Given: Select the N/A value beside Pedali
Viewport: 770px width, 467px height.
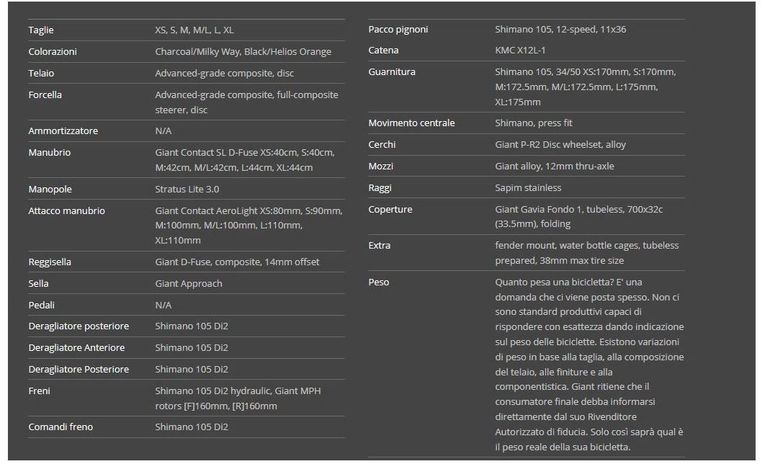Looking at the screenshot, I should coord(163,305).
